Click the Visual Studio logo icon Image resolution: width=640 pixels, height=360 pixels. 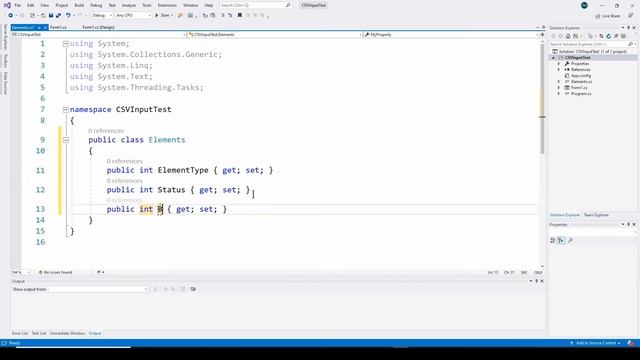[7, 5]
